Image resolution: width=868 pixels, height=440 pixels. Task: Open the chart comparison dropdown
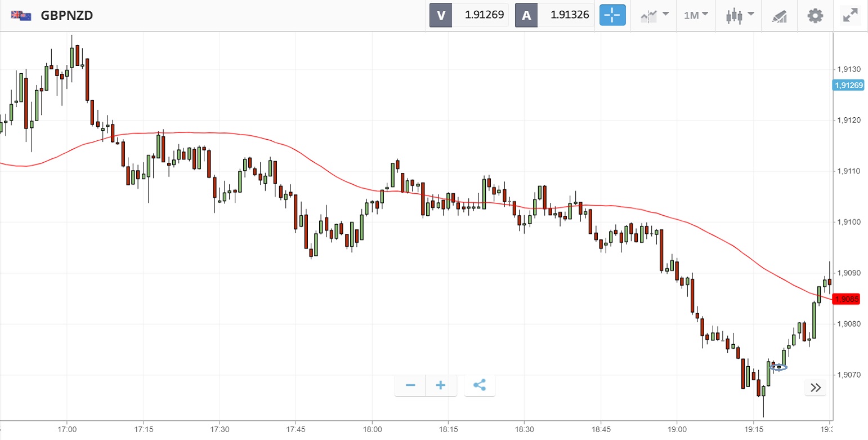point(655,15)
